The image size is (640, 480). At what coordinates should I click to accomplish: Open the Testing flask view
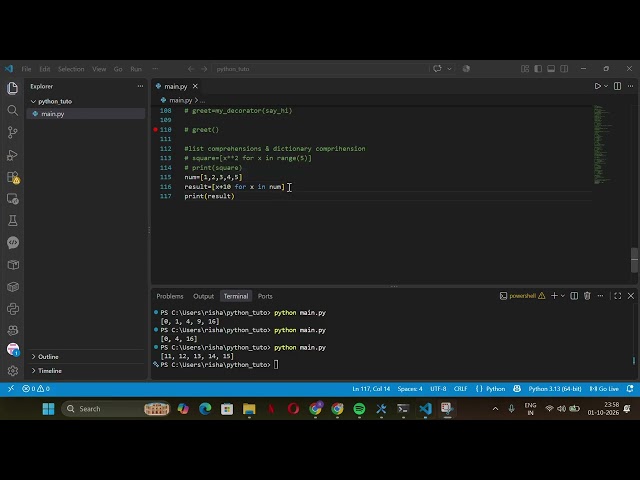coord(13,221)
